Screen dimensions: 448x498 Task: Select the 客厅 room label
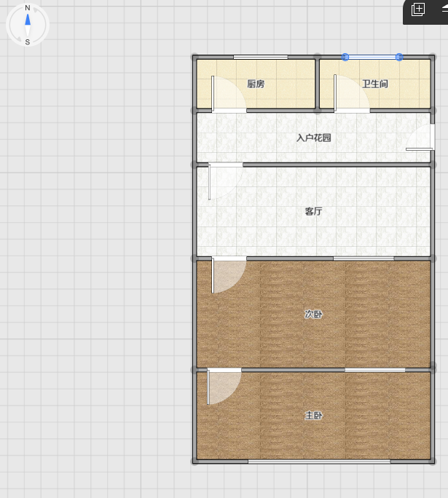point(313,211)
